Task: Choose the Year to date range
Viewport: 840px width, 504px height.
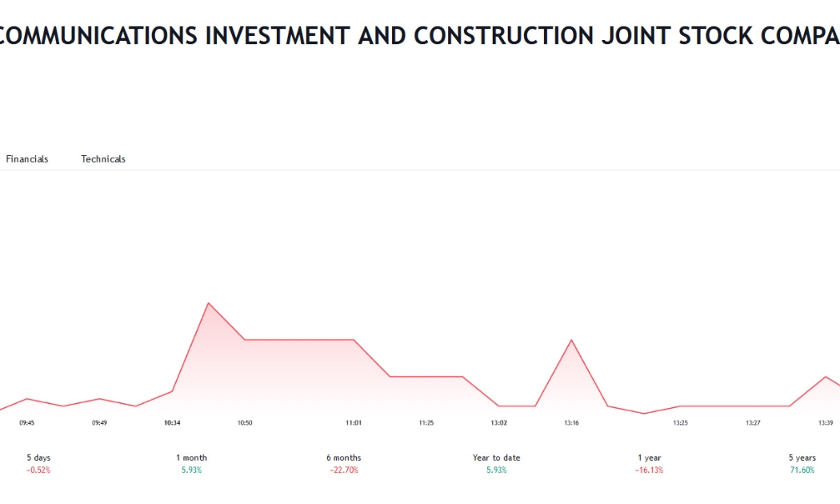Action: click(x=497, y=464)
